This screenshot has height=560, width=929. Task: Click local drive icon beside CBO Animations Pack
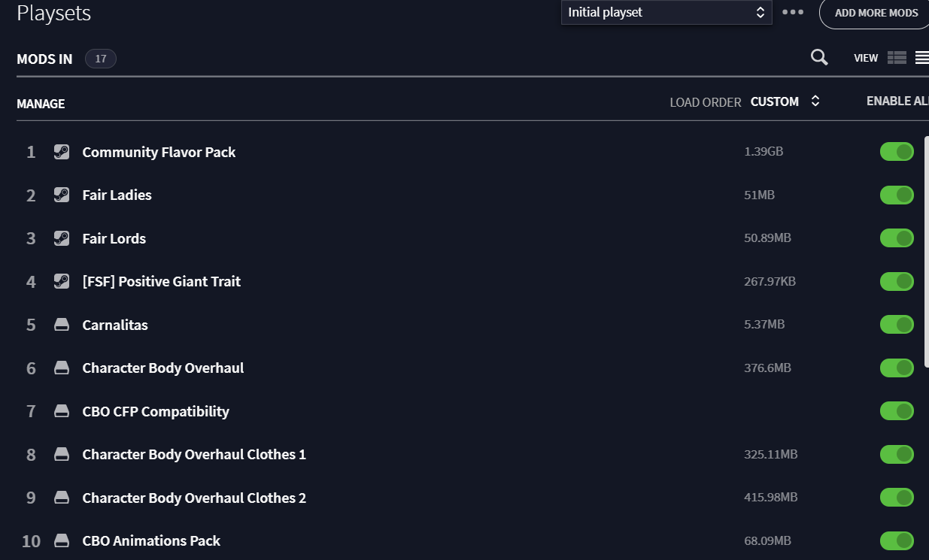tap(62, 540)
